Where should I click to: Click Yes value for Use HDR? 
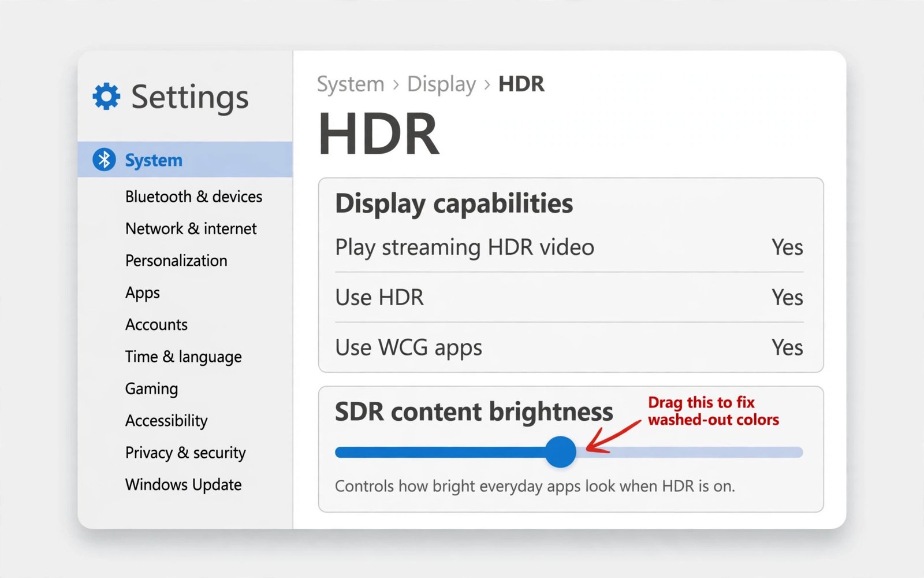click(787, 298)
